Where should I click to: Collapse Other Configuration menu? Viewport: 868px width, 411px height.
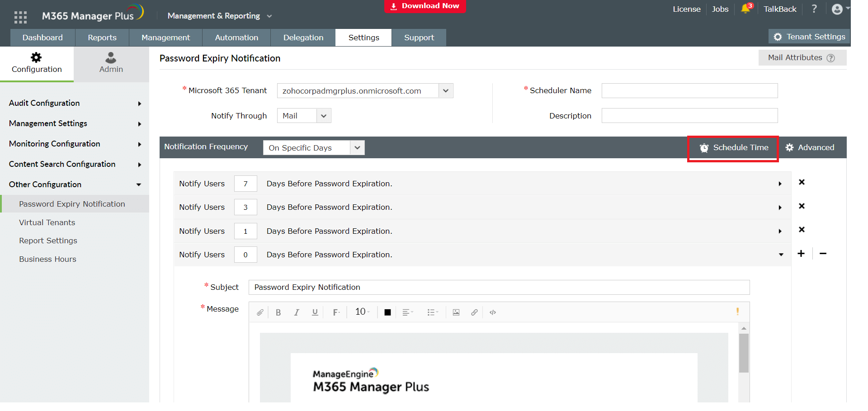(75, 184)
